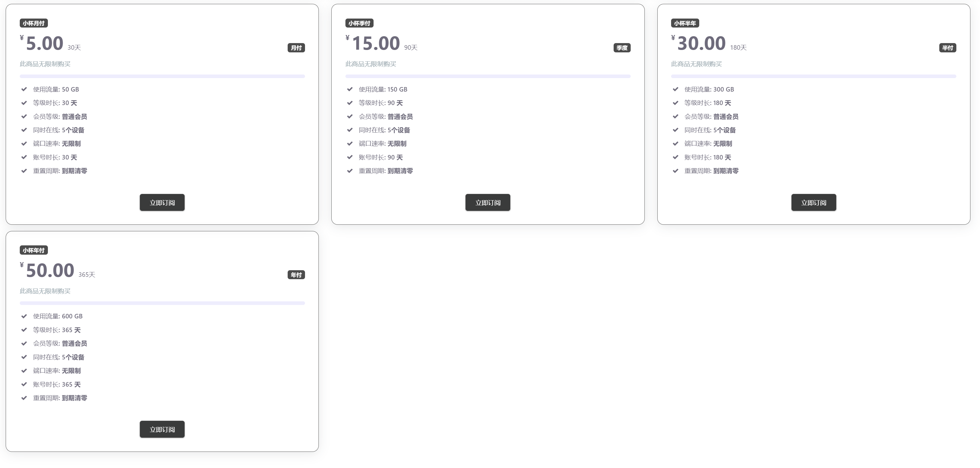Click the 半付 badge
Viewport: 980px width, 468px height.
[x=947, y=48]
